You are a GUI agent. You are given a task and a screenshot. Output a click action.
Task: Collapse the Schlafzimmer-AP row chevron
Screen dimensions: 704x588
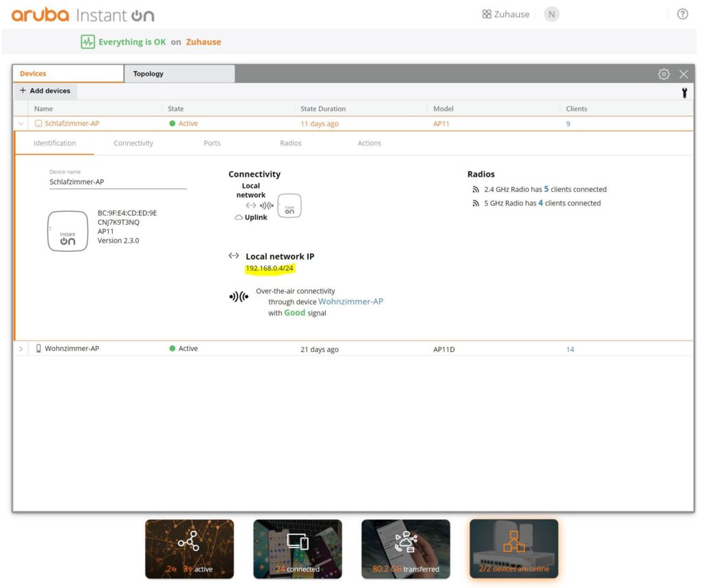tap(21, 124)
